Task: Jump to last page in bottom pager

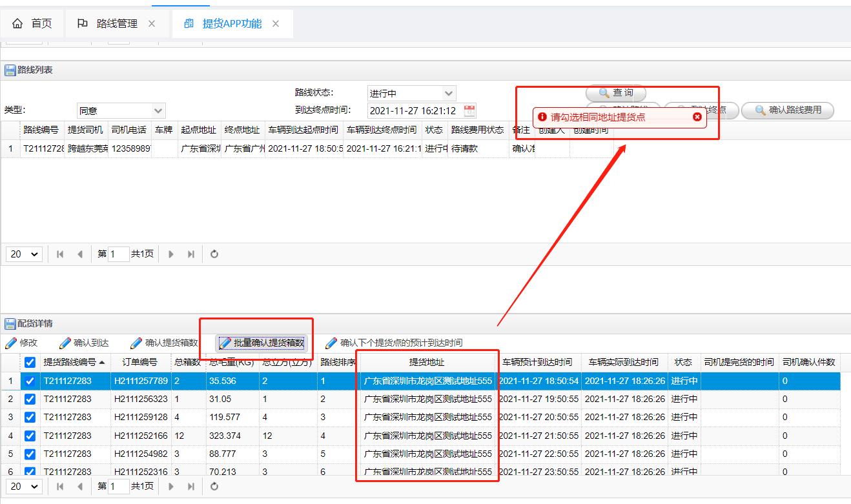Action: pos(190,486)
